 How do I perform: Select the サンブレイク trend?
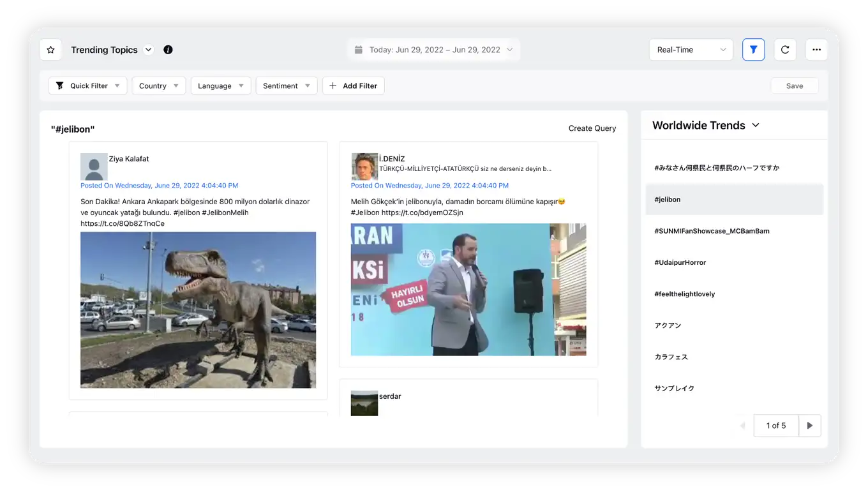[x=735, y=388]
